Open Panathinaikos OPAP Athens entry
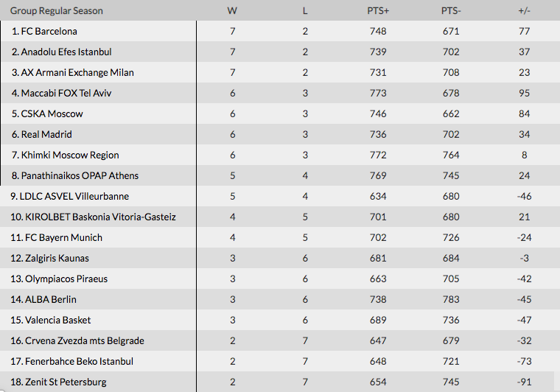The width and height of the screenshot is (560, 392). pos(80,176)
